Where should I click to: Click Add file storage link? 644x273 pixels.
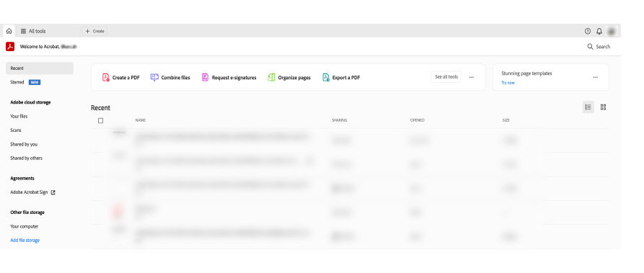(x=25, y=240)
